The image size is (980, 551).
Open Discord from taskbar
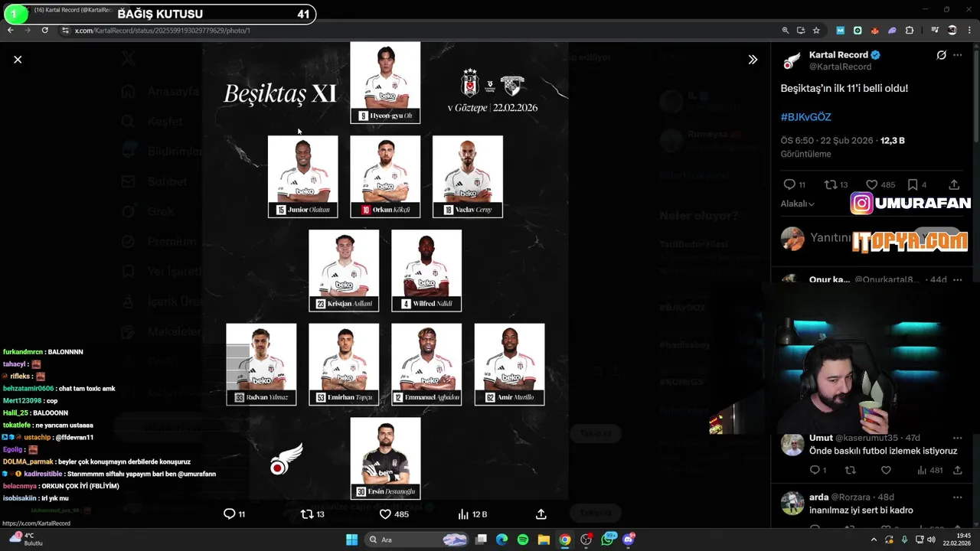629,540
